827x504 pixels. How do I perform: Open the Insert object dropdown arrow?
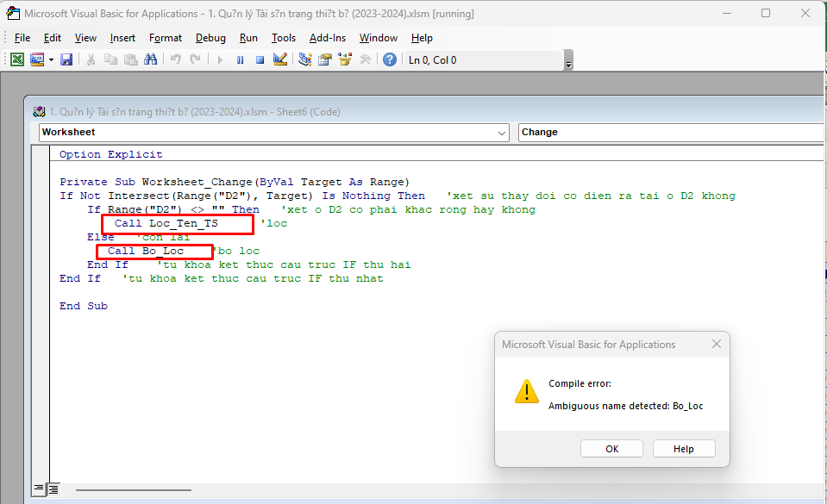(51, 59)
